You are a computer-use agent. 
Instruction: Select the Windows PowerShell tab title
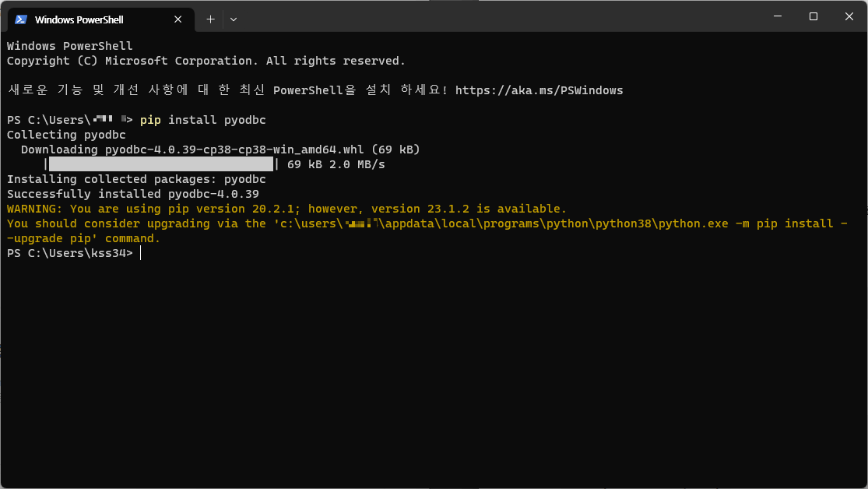(79, 20)
